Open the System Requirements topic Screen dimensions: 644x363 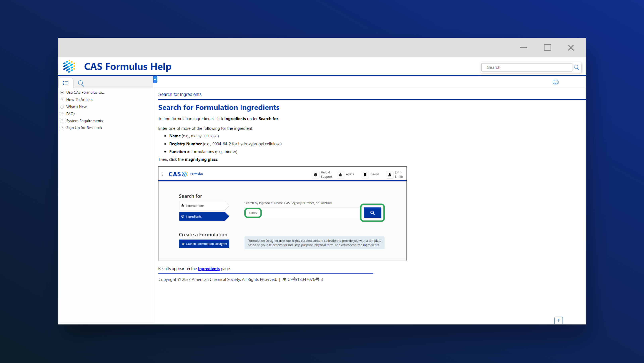tap(84, 121)
